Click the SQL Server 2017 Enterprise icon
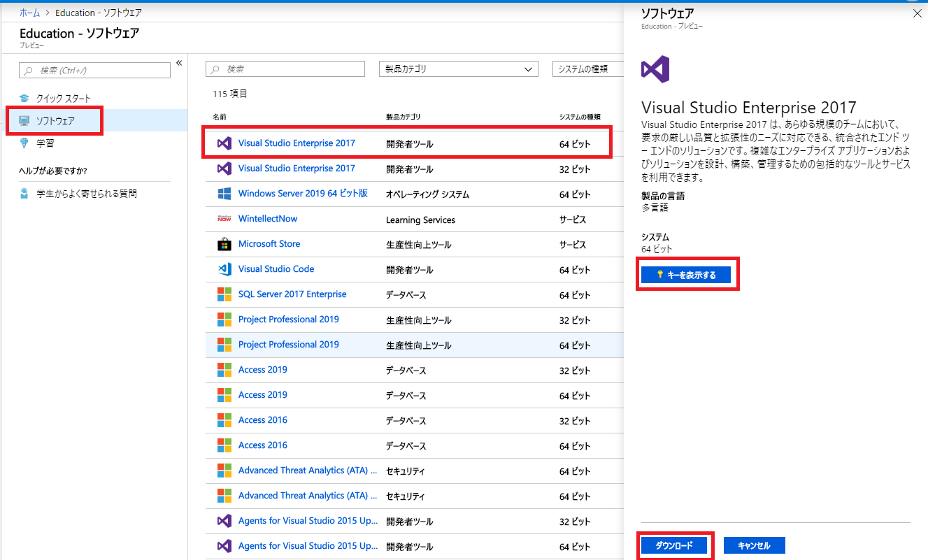928x560 pixels. 224,294
